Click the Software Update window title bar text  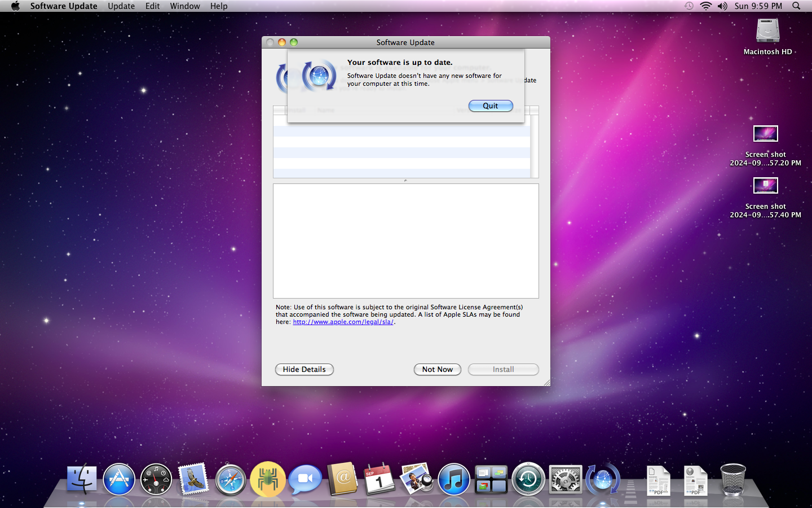405,42
